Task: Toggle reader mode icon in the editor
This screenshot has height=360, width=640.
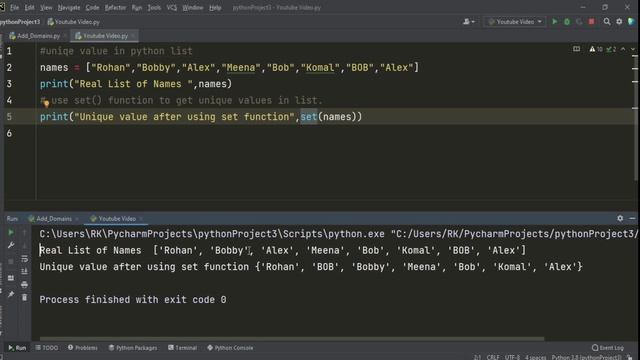Action: click(576, 49)
